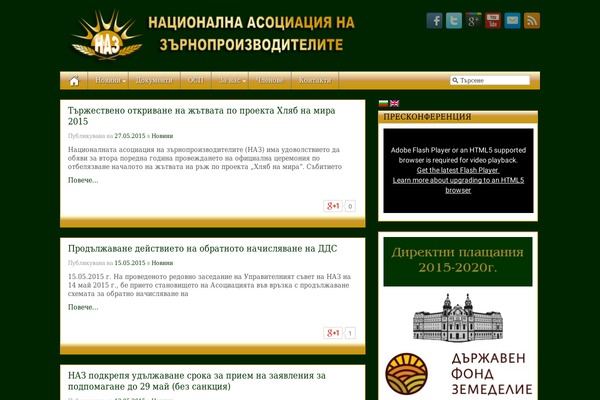Click the 15.05.2015 publication date
Viewport: 600px width, 400px height.
[130, 263]
